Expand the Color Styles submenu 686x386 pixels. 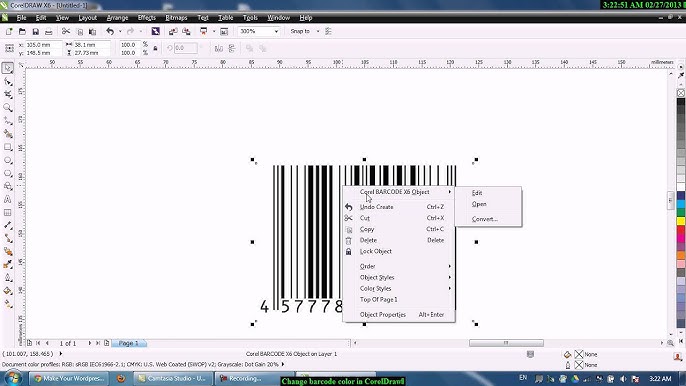tap(399, 288)
